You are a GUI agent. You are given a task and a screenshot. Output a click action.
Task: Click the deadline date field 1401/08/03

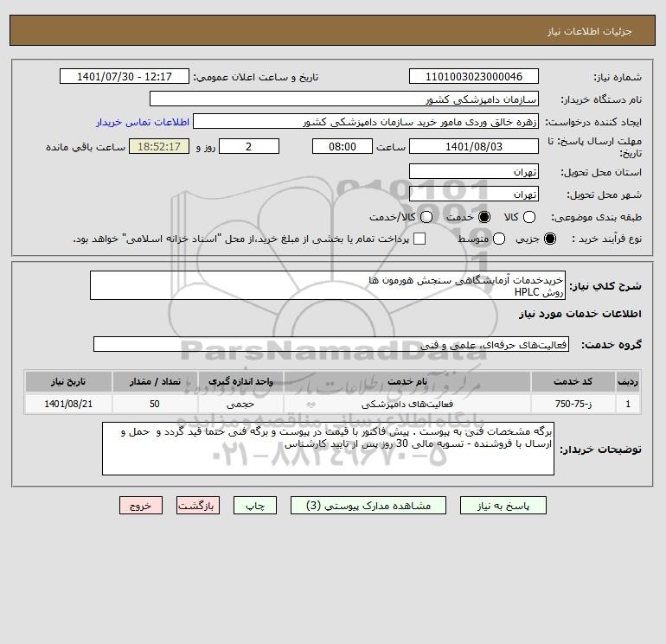pos(474,146)
